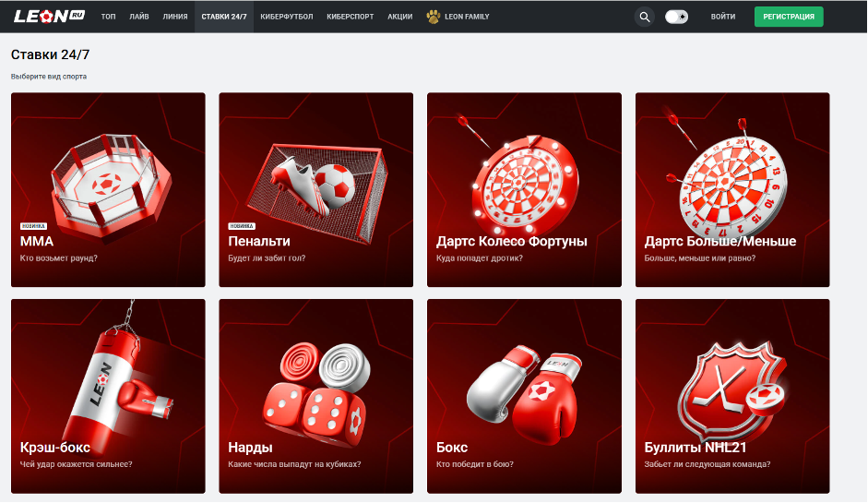Open the ЛИНИЯ menu item
This screenshot has height=503, width=868.
pyautogui.click(x=174, y=17)
